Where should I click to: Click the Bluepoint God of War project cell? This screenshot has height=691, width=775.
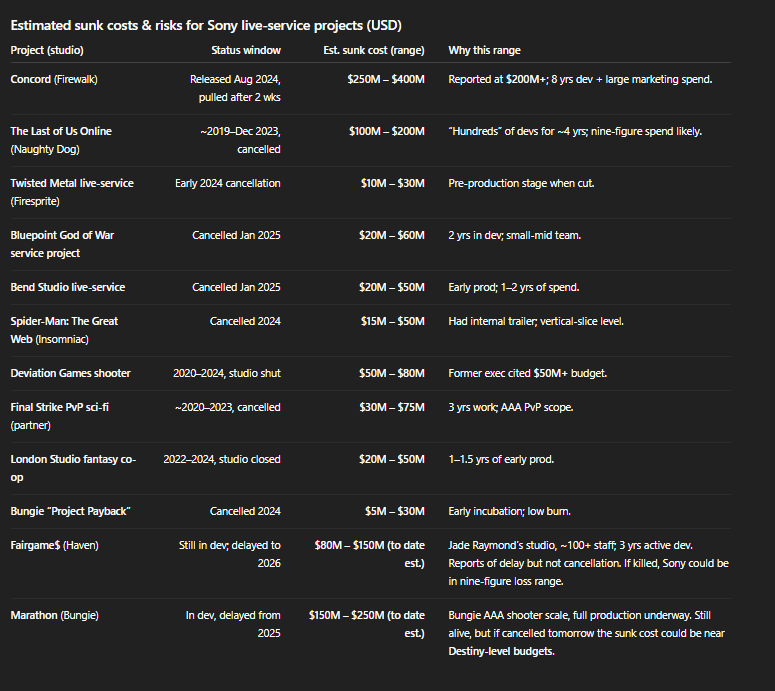62,244
